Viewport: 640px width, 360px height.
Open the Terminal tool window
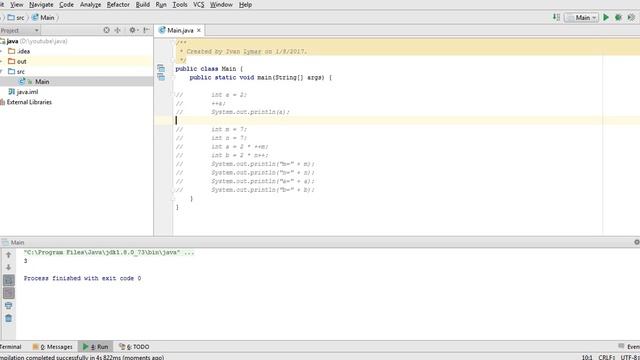click(x=11, y=347)
